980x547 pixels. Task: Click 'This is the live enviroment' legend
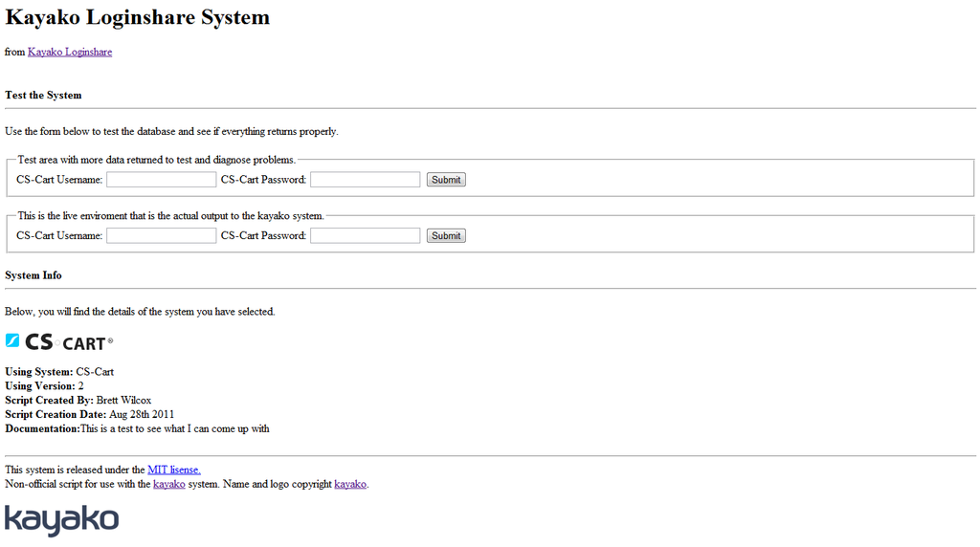170,216
